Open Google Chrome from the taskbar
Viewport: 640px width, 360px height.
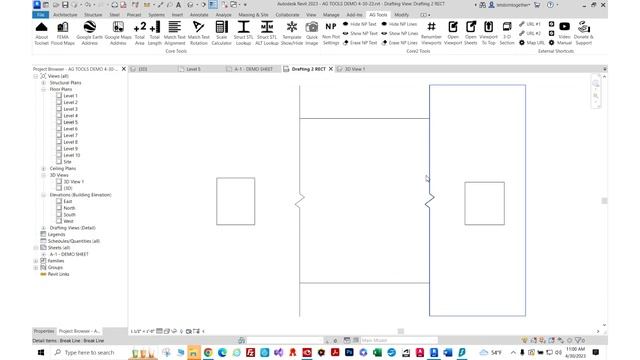click(x=208, y=352)
